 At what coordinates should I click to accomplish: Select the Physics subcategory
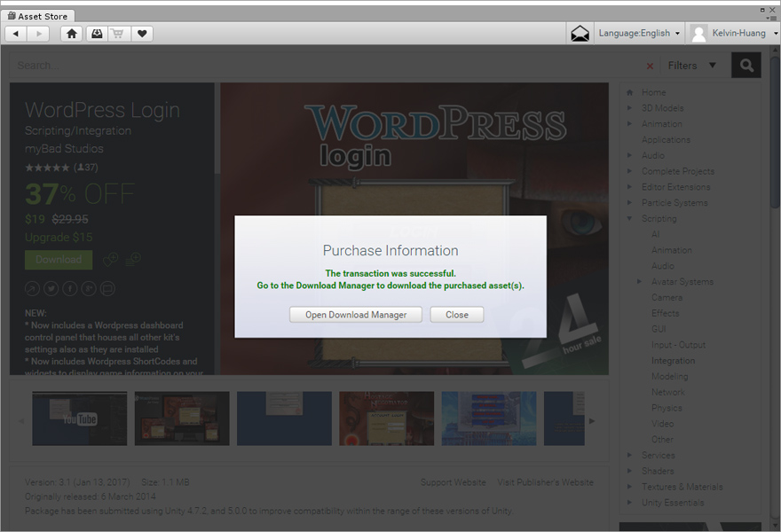(x=667, y=408)
